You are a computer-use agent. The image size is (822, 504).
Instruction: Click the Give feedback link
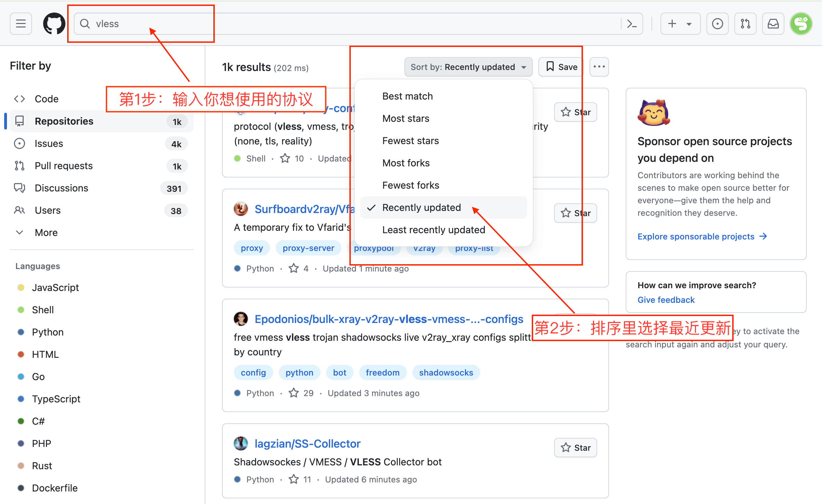pos(666,299)
